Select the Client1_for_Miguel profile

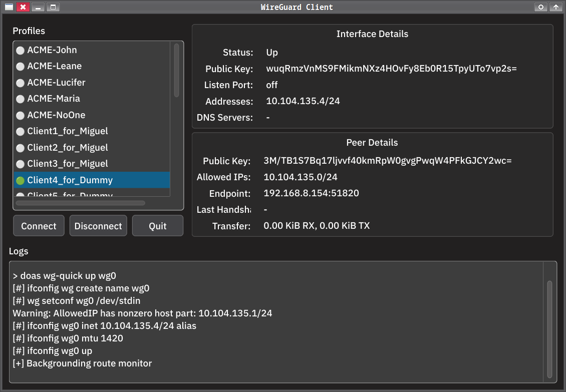click(92, 131)
